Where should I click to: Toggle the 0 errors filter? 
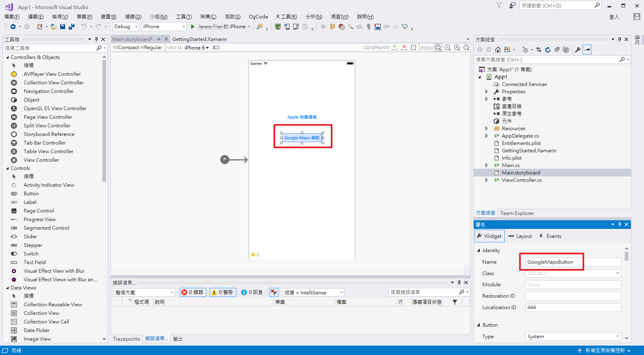(192, 292)
